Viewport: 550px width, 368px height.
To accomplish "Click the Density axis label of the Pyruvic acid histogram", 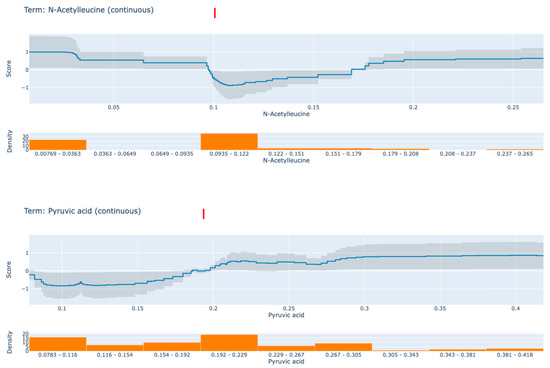I will click(9, 342).
